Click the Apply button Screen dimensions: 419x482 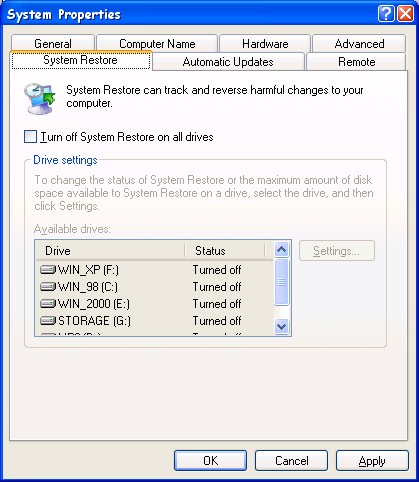pos(372,461)
